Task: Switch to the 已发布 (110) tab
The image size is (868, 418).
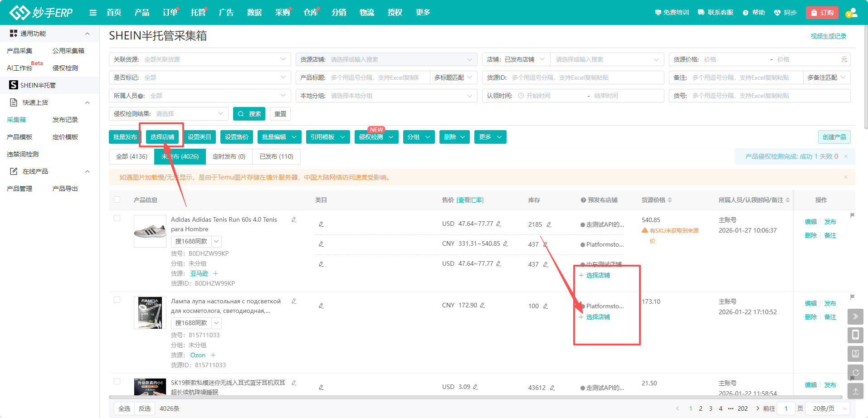Action: (x=276, y=156)
